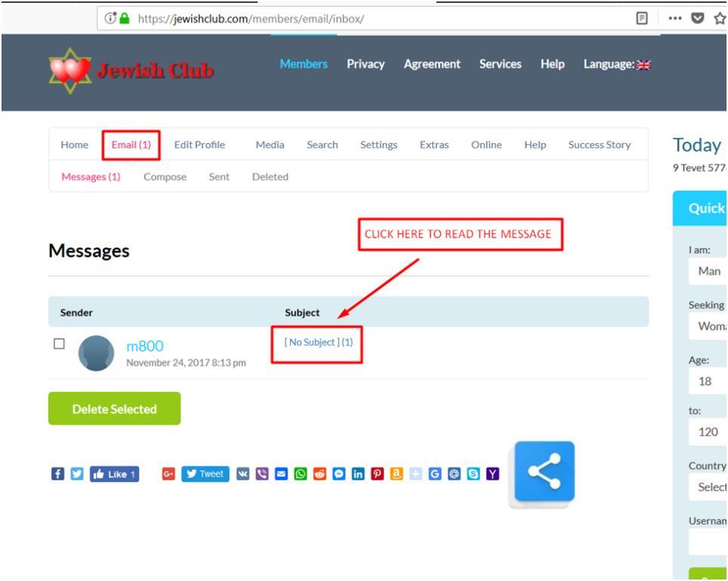Screen dimensions: 728x581
Task: Open the page actions three-dots menu
Action: 674,18
